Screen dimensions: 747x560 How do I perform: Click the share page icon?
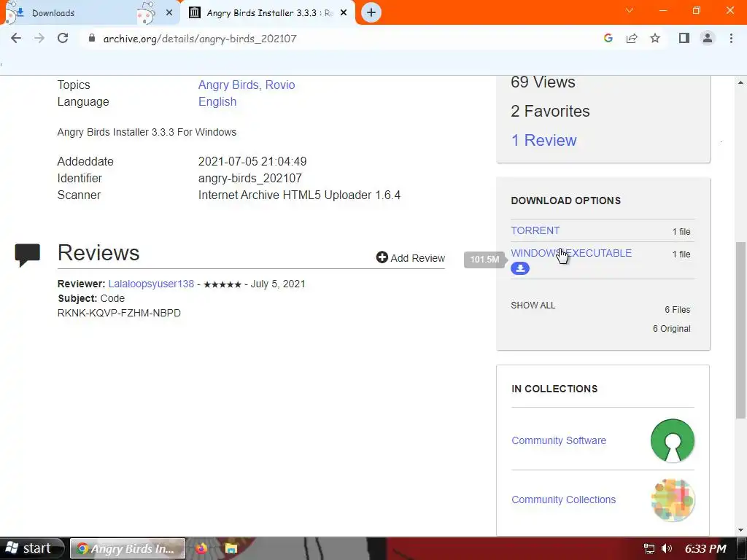tap(632, 38)
